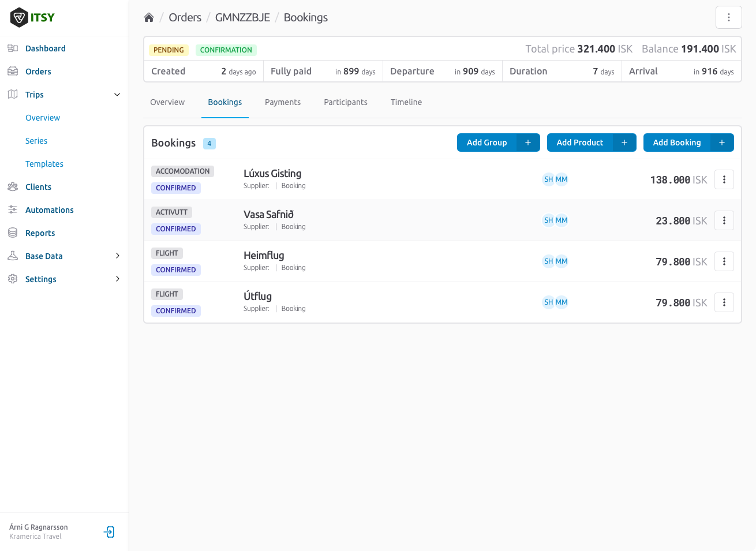The width and height of the screenshot is (756, 551).
Task: Open the three-dot menu for Lúxus Gisting
Action: (x=724, y=179)
